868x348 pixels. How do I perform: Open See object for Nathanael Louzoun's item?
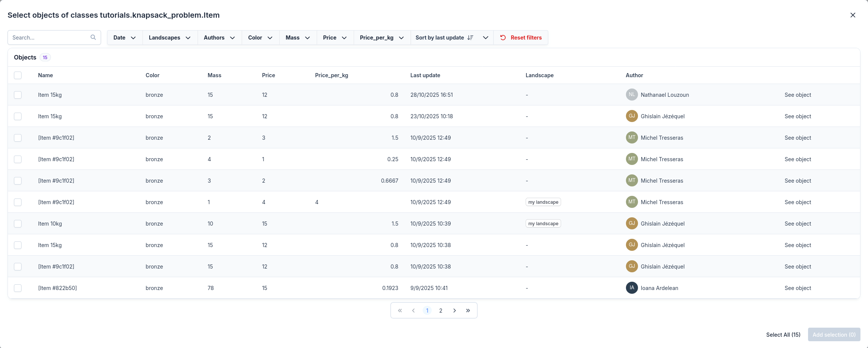(x=797, y=95)
